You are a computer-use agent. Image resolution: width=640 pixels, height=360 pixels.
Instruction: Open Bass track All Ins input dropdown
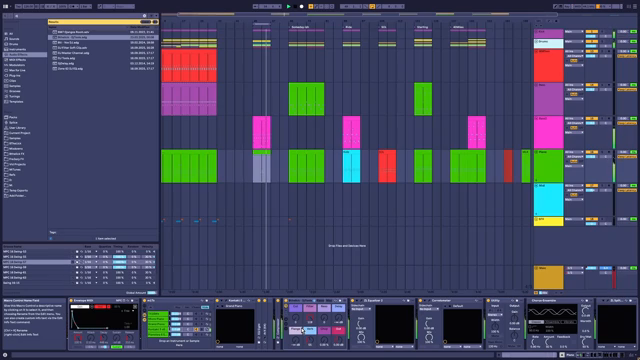pyautogui.click(x=574, y=85)
